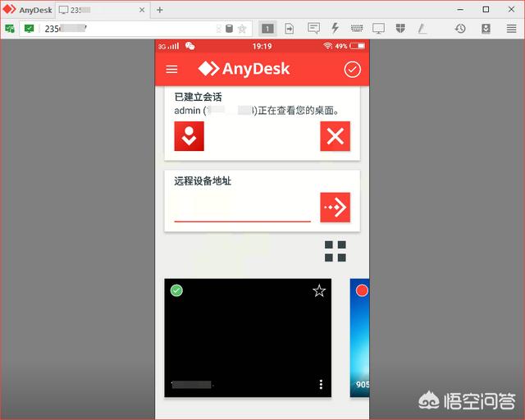Click the green connection status icon
525x420 pixels.
pos(10,29)
